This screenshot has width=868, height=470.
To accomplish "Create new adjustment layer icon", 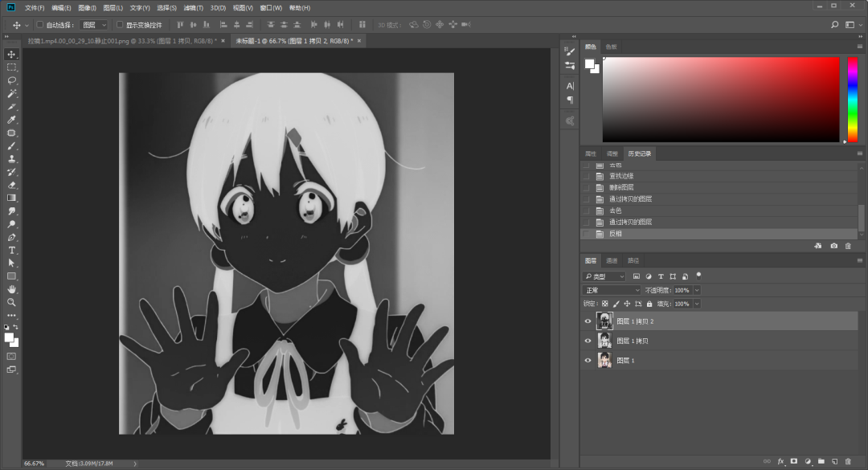I will [808, 461].
